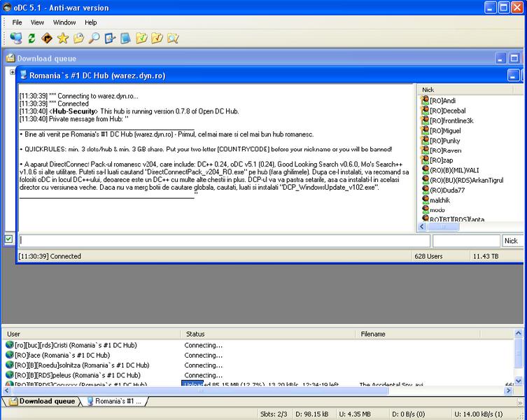
Task: Click the user icon beside [RO]Andi
Action: point(425,100)
